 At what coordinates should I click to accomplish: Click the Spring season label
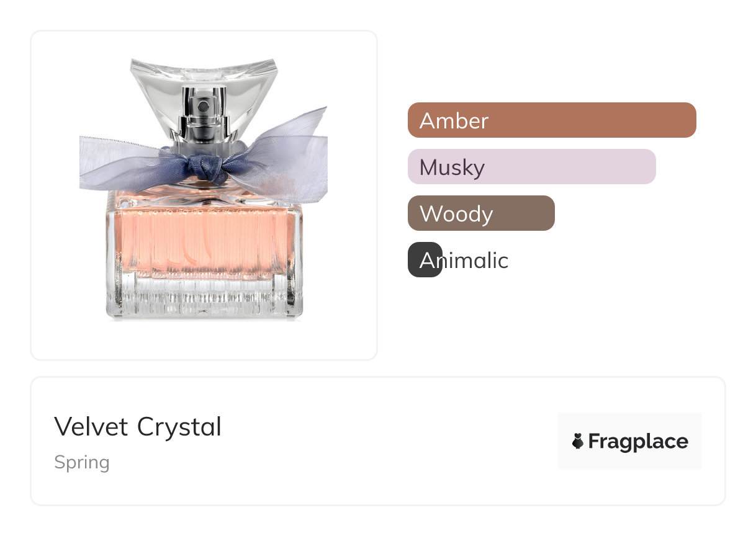click(x=82, y=462)
